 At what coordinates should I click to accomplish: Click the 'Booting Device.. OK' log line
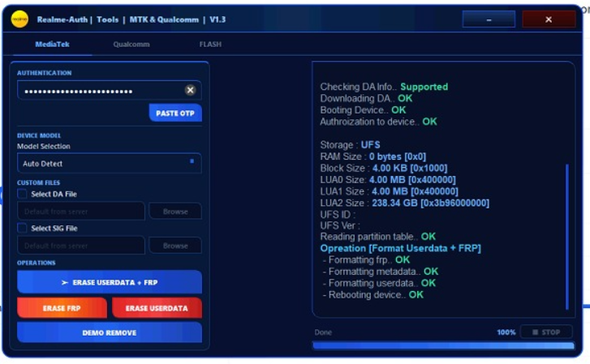[363, 110]
